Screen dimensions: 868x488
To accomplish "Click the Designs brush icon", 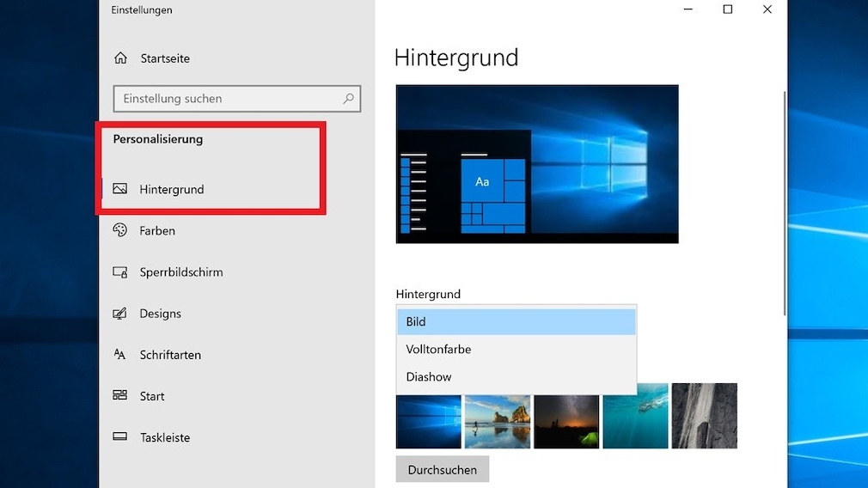I will pos(120,314).
